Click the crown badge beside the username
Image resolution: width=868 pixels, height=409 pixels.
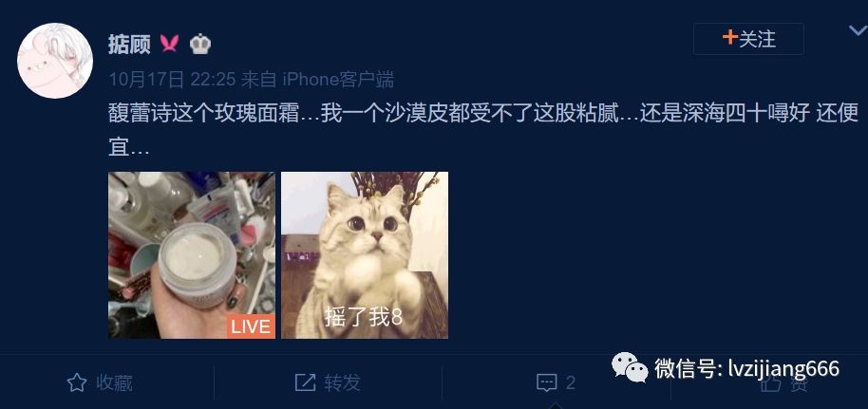click(199, 44)
